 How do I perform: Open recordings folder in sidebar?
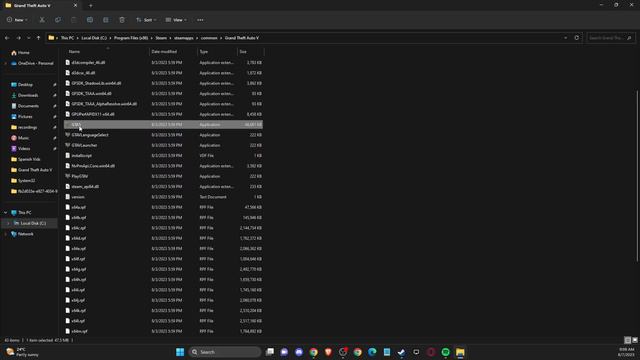(27, 127)
